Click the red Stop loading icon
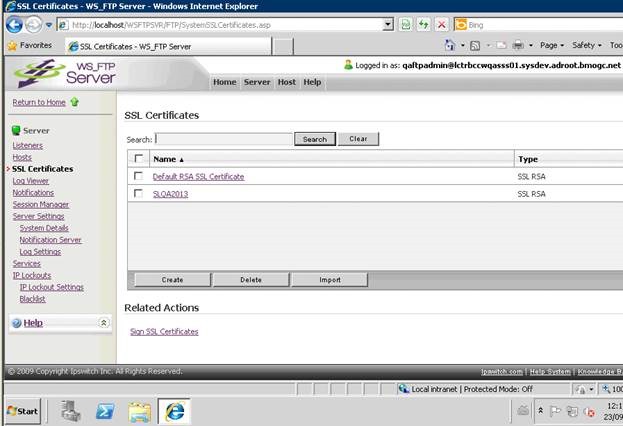Viewport: 623px width, 426px height. (x=441, y=25)
